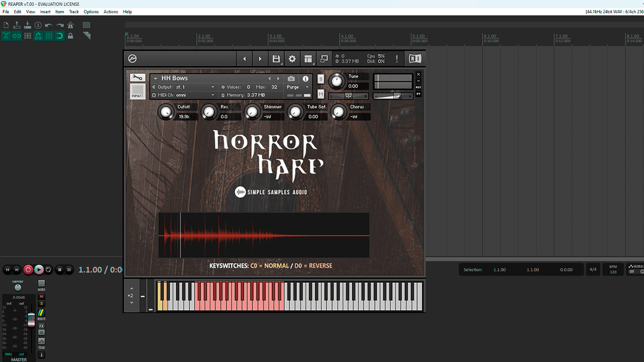
Task: Click the Save project download-arrow icon
Action: point(27,25)
